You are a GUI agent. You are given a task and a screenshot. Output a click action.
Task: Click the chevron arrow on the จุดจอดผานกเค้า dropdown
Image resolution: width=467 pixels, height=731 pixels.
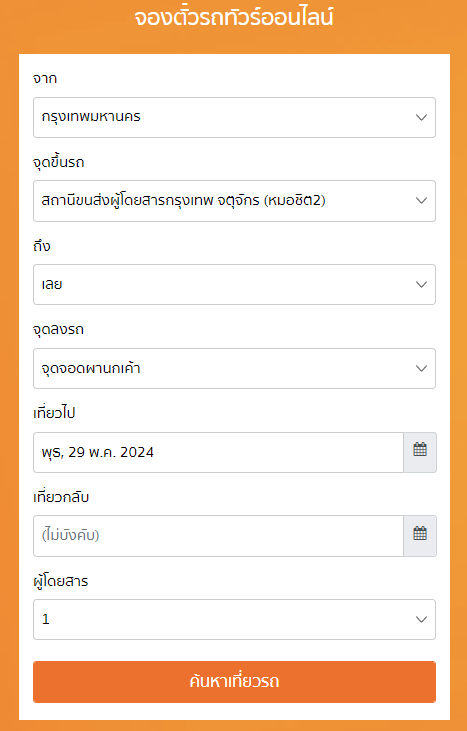[x=421, y=368]
